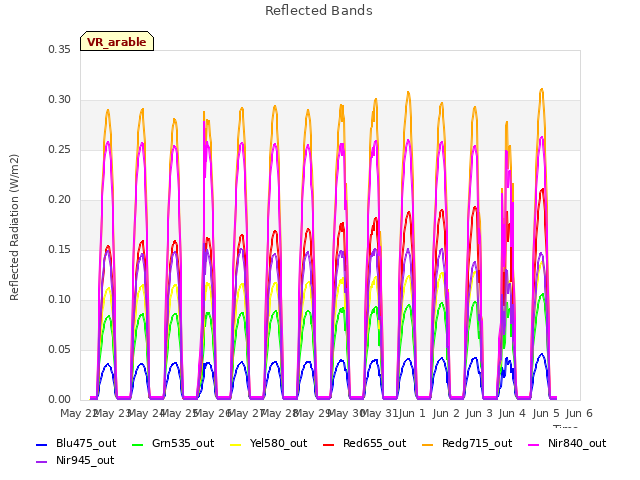Click the Nir840_out legend entry
Image resolution: width=640 pixels, height=480 pixels.
pos(567,443)
